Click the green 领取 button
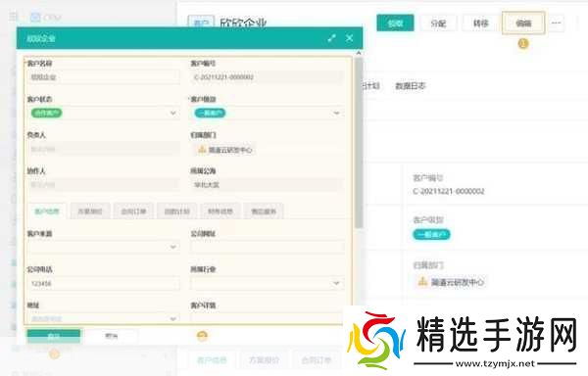 pos(395,23)
